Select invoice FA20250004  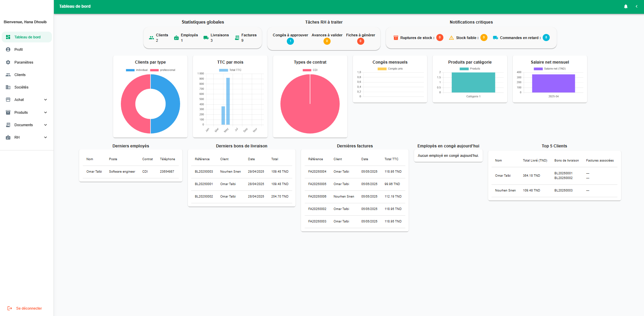(317, 172)
